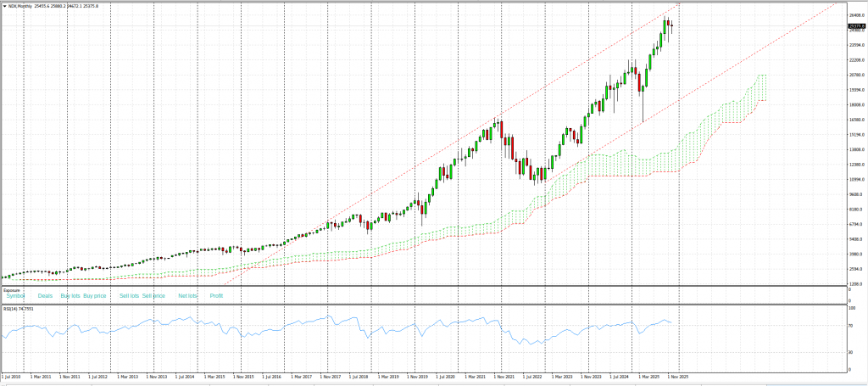The height and width of the screenshot is (386, 868).
Task: Sort by the Profit column header
Action: coord(216,296)
